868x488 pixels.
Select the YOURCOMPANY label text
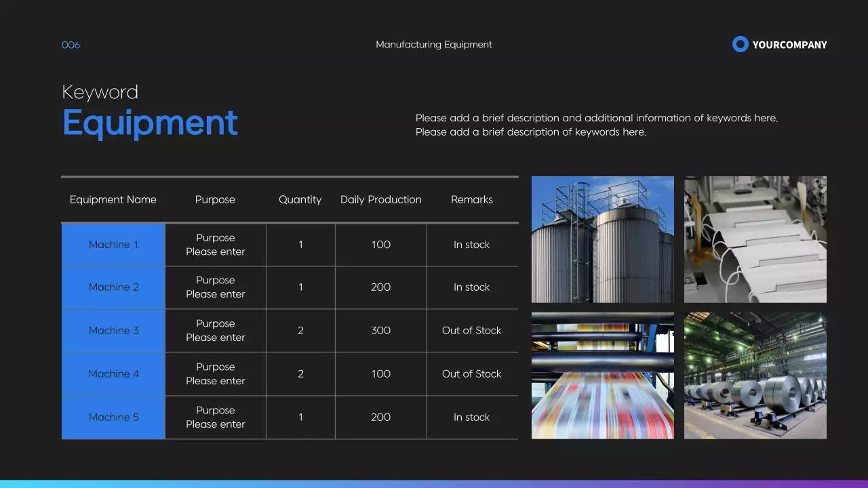[789, 45]
